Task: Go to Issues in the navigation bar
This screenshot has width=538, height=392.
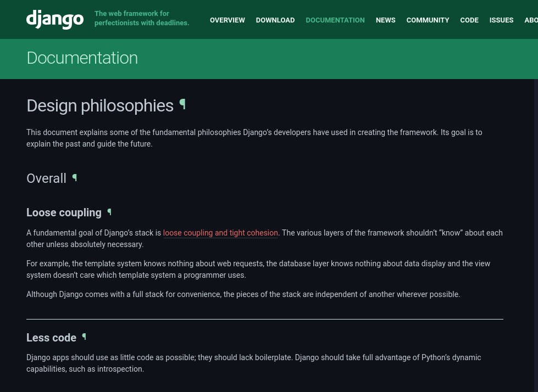Action: (501, 20)
